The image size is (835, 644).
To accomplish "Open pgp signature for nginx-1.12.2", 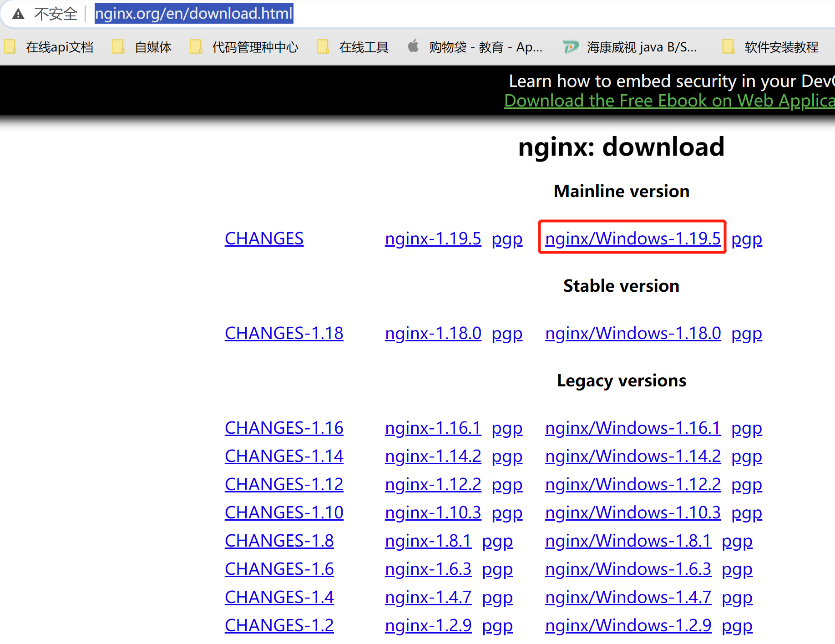I will click(x=507, y=486).
